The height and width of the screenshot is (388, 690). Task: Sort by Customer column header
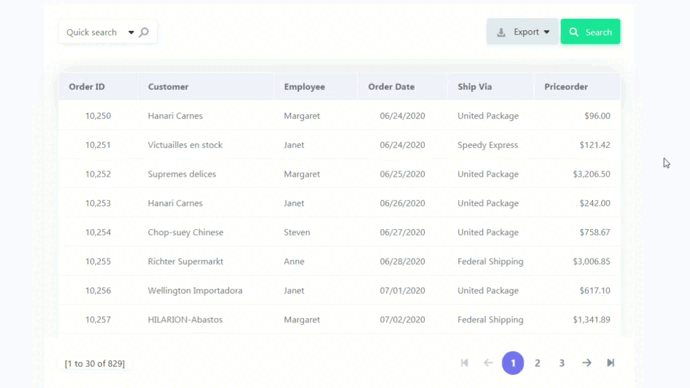(x=168, y=87)
